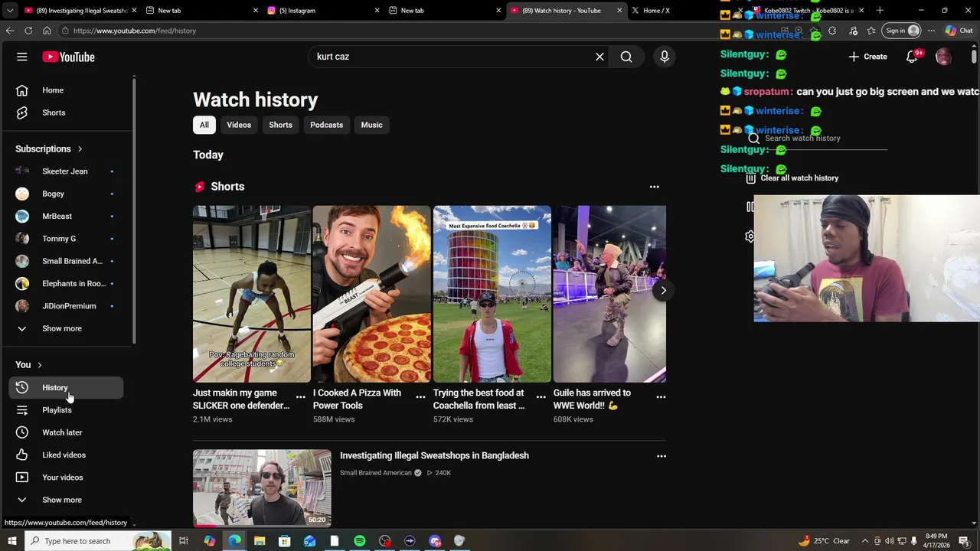Open notifications bell
The height and width of the screenshot is (551, 980).
(912, 57)
